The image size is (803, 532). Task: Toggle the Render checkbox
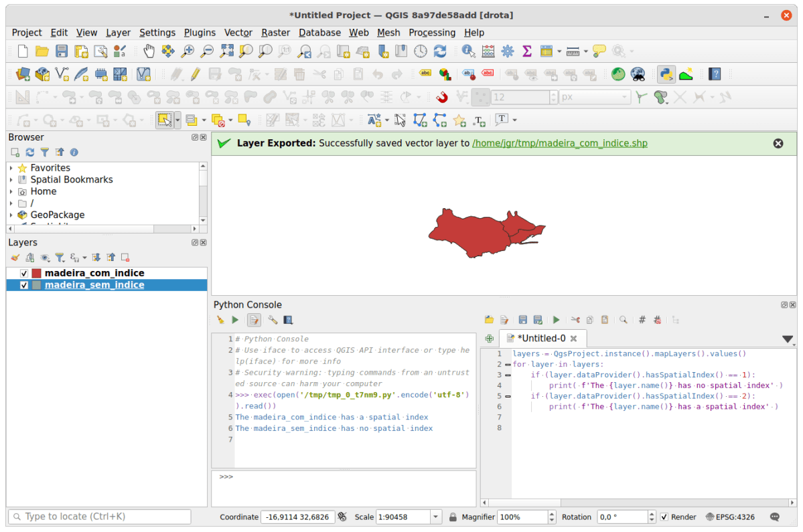[664, 517]
